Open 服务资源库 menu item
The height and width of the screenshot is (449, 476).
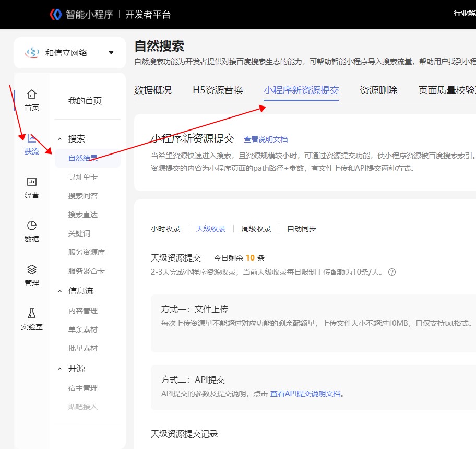click(87, 252)
